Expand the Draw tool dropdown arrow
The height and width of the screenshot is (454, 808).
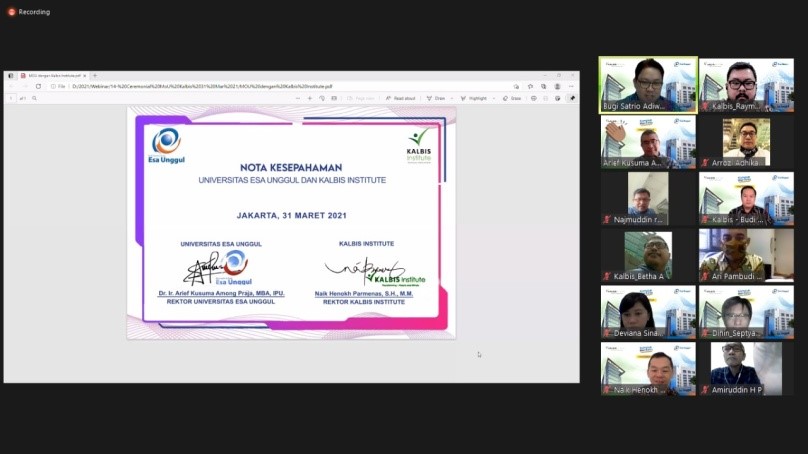pyautogui.click(x=452, y=98)
